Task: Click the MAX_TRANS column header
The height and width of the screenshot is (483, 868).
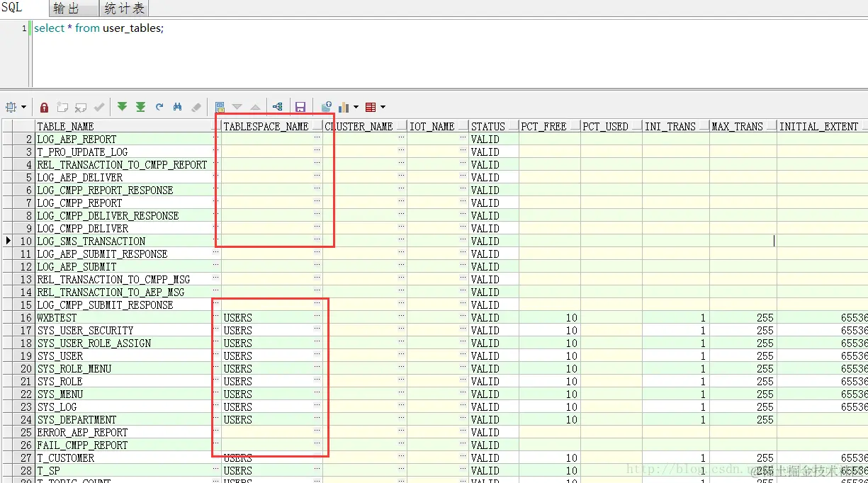Action: (743, 126)
